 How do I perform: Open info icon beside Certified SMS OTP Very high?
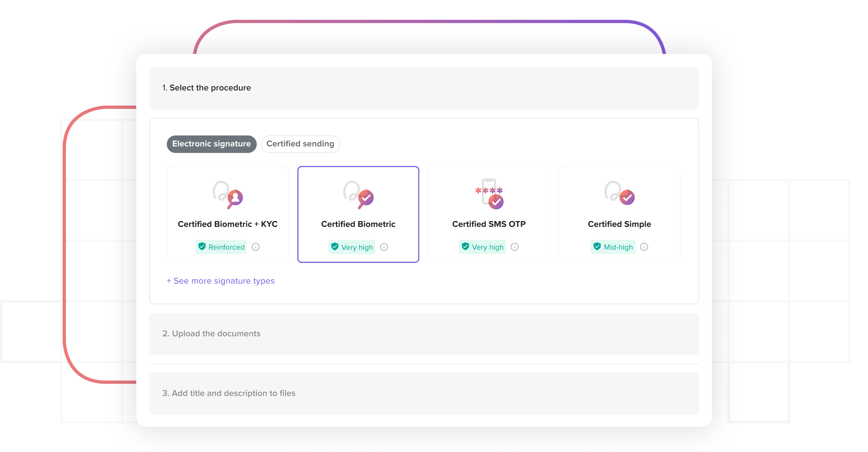tap(514, 247)
